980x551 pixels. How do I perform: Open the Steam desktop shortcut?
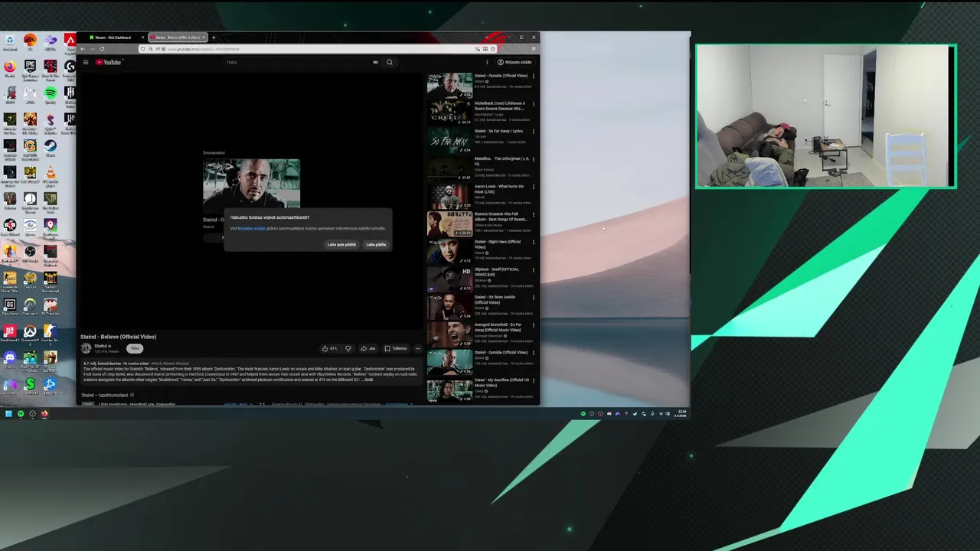51,148
